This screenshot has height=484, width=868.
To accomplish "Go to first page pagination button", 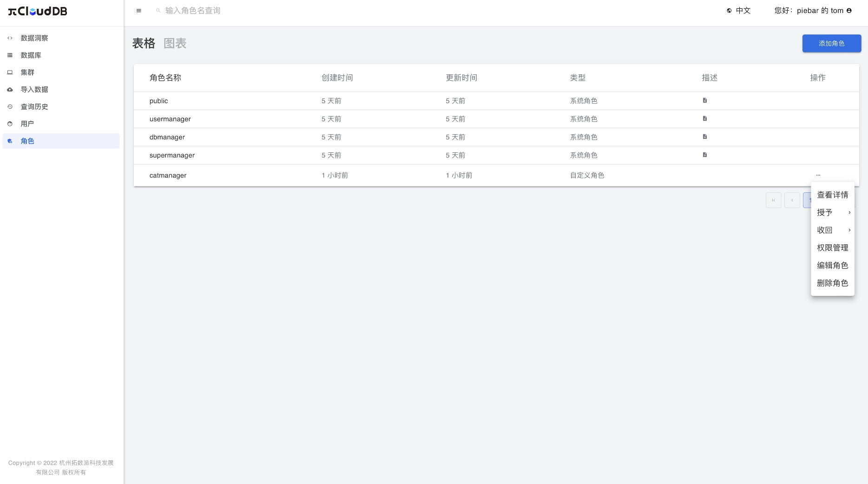I will (x=774, y=200).
